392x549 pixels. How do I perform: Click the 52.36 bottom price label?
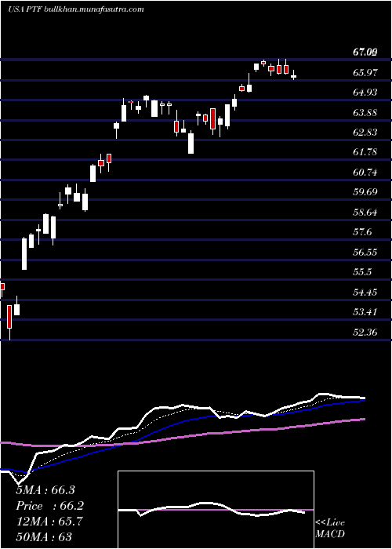click(365, 332)
